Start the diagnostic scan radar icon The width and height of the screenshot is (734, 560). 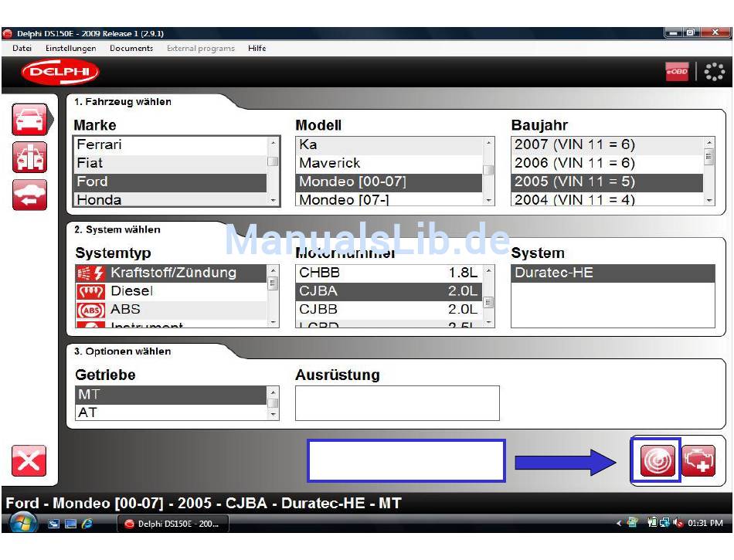point(658,461)
